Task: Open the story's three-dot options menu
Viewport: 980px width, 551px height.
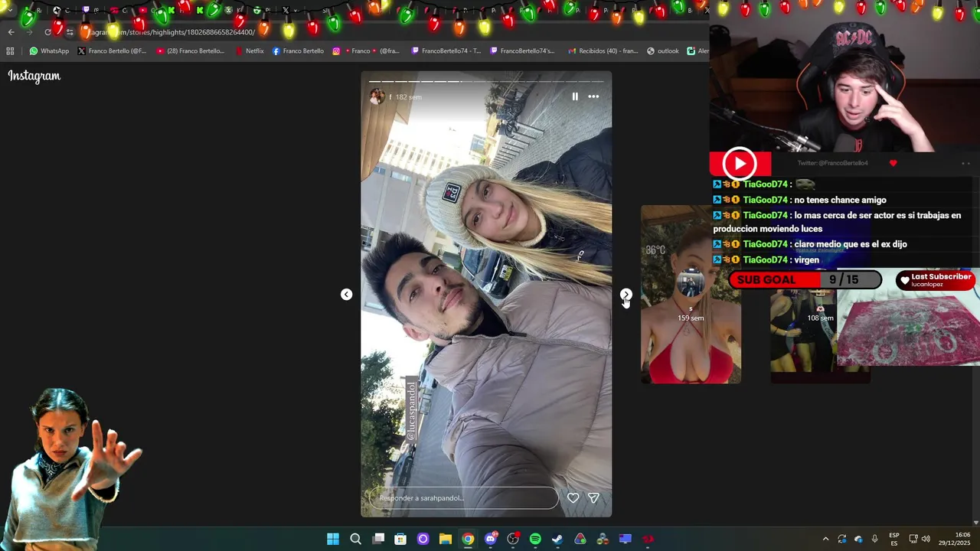Action: (x=593, y=96)
